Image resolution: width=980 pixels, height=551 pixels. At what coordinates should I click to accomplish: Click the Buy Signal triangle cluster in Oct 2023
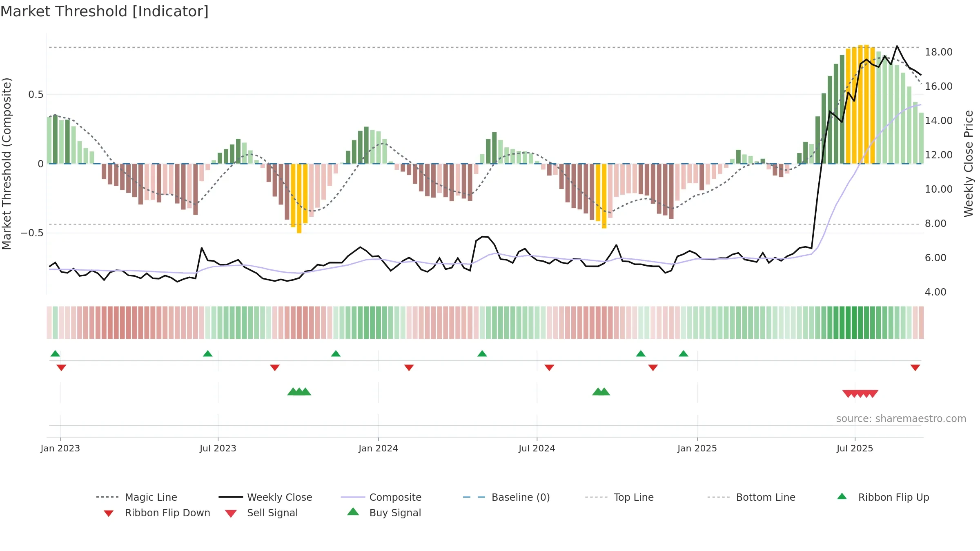[299, 392]
